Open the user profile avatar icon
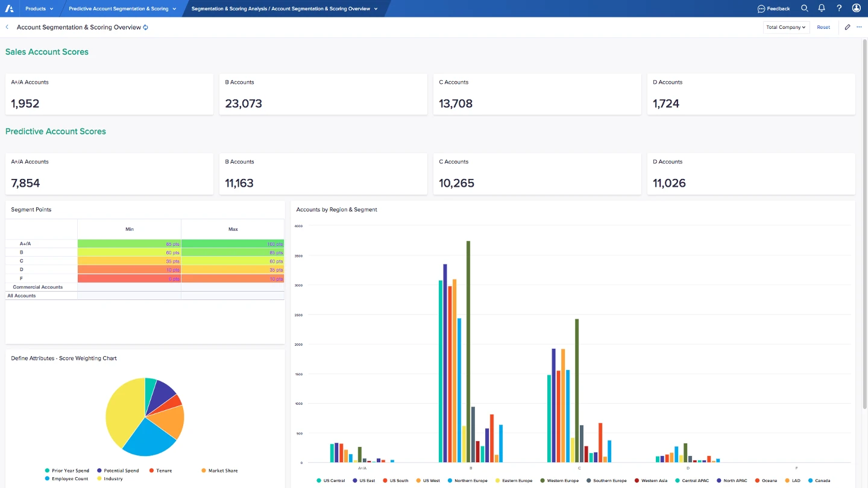This screenshot has height=488, width=868. click(857, 8)
